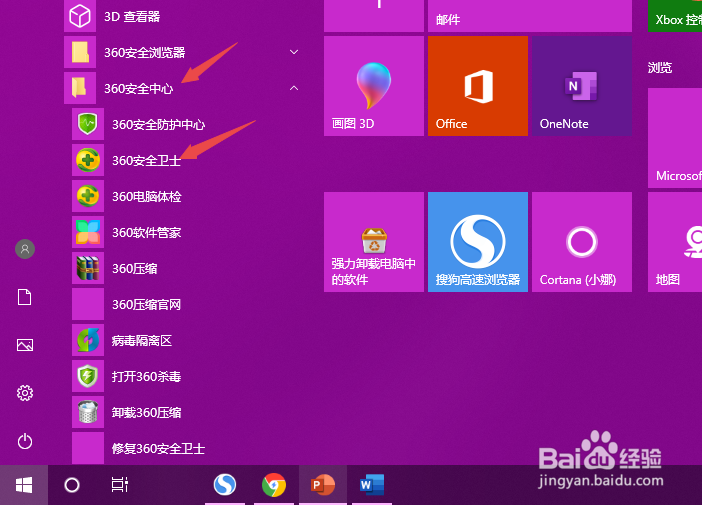
Task: Open the Microsoft tile at right
Action: [675, 138]
